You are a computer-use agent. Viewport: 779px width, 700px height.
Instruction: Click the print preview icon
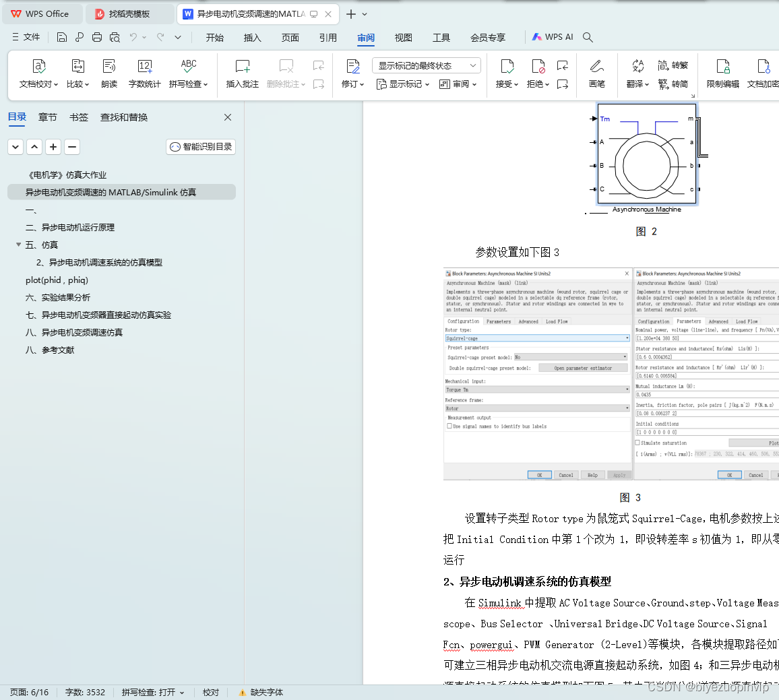(x=115, y=37)
